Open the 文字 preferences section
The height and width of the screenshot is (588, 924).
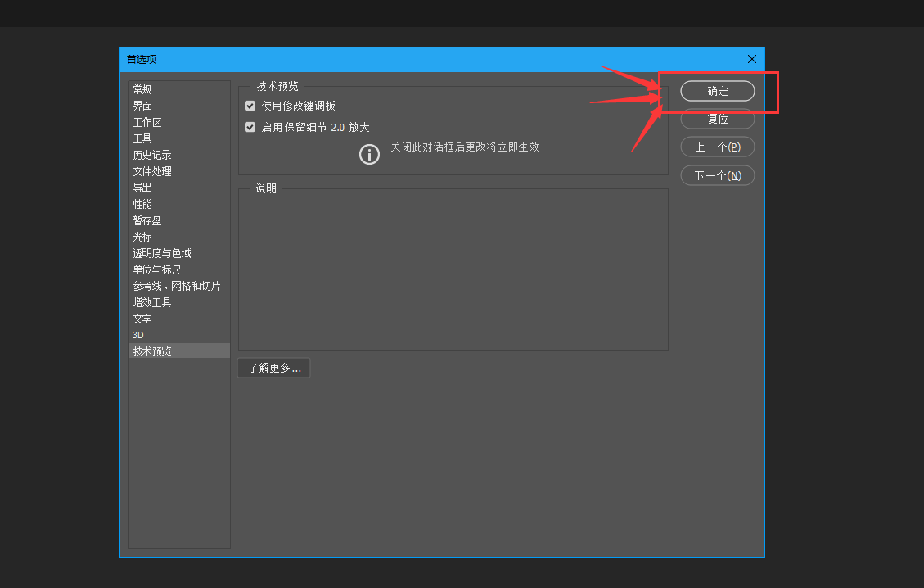coord(179,319)
